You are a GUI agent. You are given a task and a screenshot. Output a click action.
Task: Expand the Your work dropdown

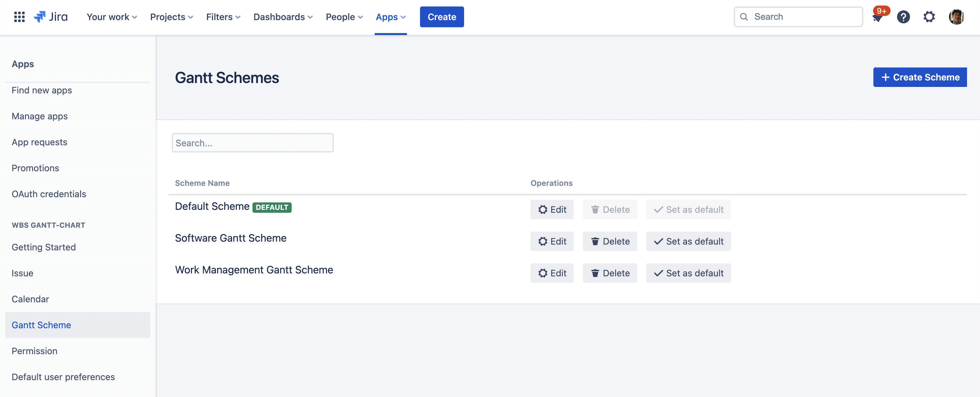coord(111,17)
